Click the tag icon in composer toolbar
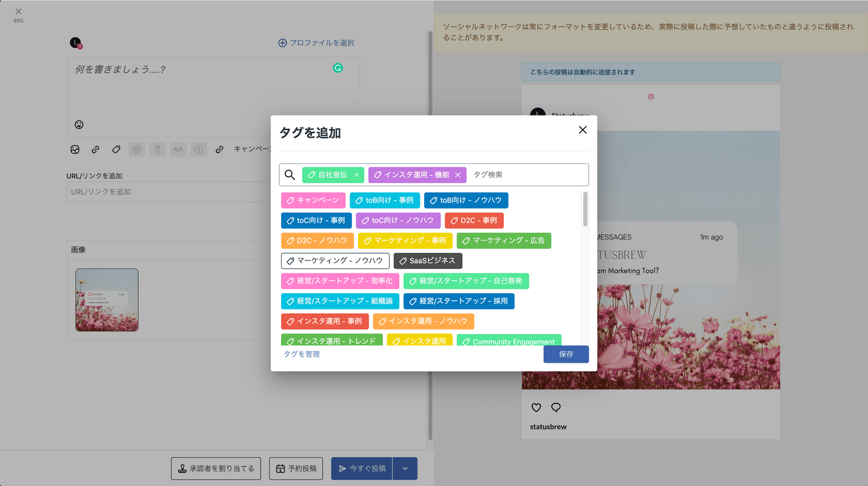The image size is (868, 486). pyautogui.click(x=116, y=149)
